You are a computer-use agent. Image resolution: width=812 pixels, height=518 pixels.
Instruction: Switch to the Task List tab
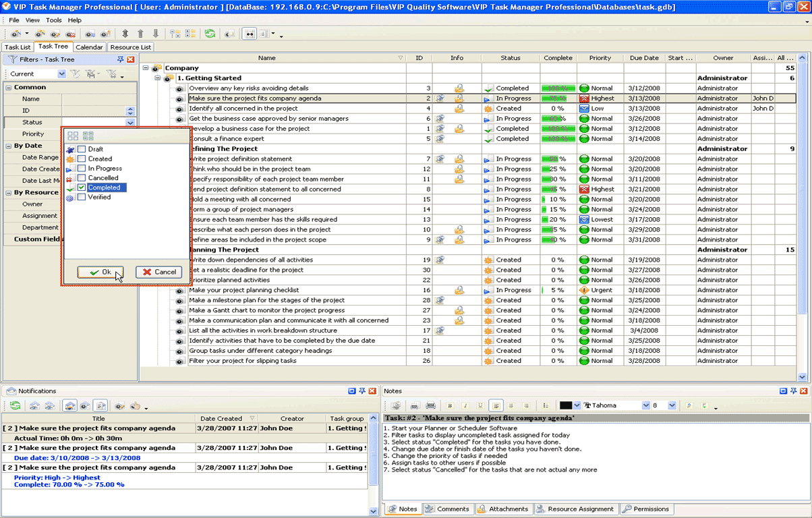click(x=18, y=47)
